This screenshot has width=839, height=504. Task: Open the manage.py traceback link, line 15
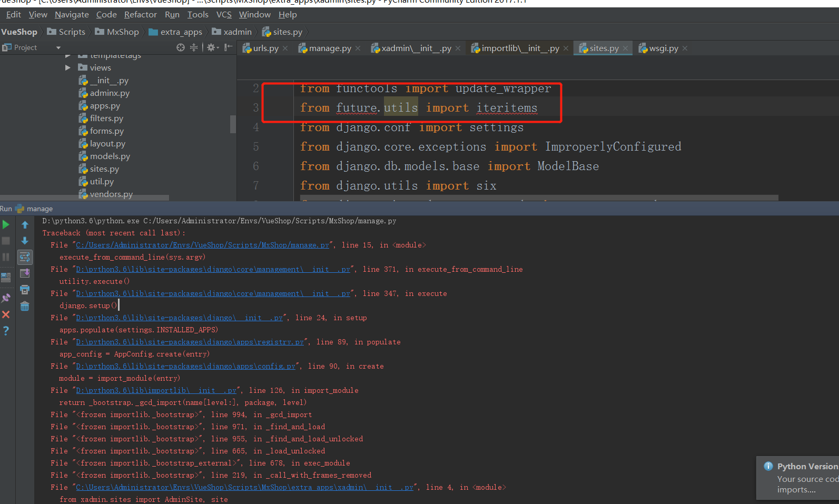coord(202,245)
